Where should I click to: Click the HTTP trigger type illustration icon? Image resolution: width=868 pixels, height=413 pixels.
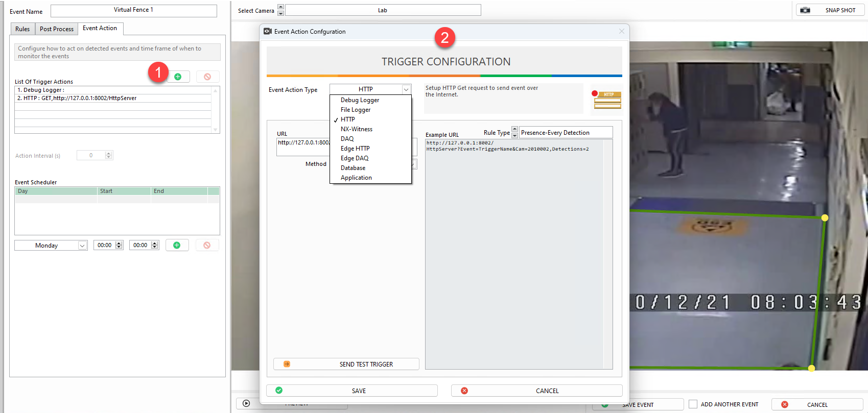[606, 100]
